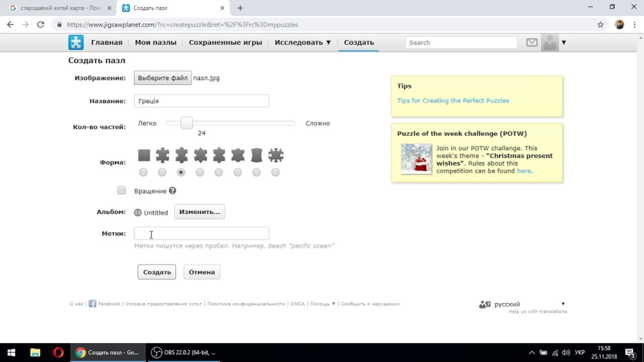The width and height of the screenshot is (644, 362).
Task: Open Условия предоставления услуг footer link
Action: tap(164, 304)
